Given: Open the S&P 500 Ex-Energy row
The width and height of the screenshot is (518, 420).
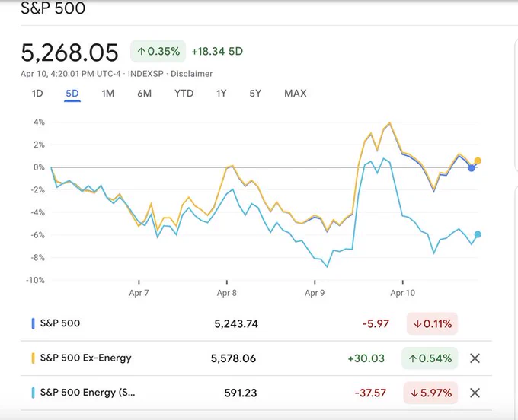Looking at the screenshot, I should [x=256, y=358].
